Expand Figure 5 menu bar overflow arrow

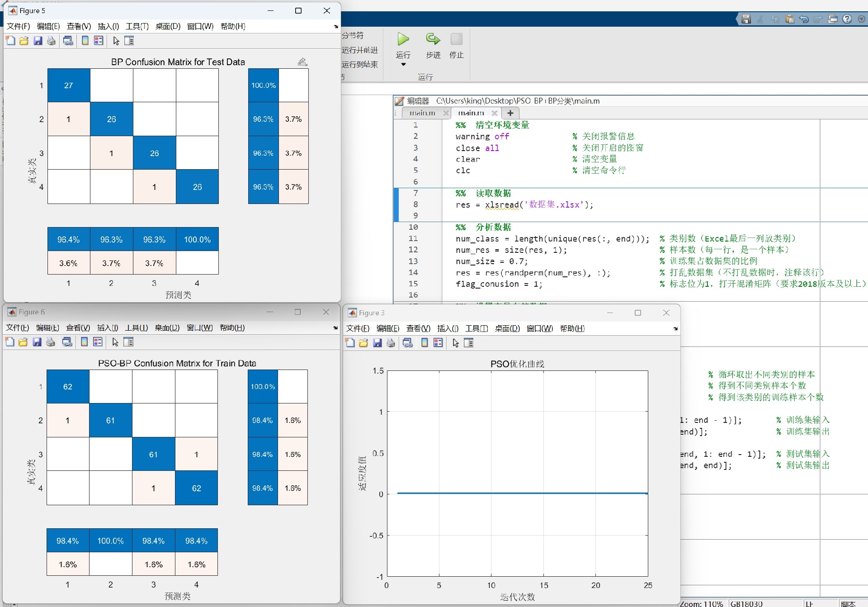[x=336, y=27]
